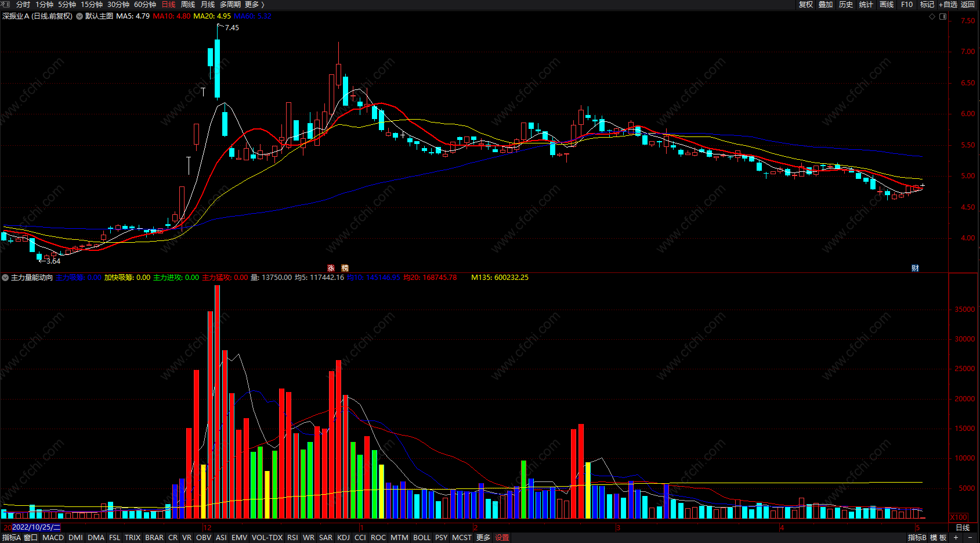The height and width of the screenshot is (543, 980).
Task: Open 设置 indicator settings
Action: [x=502, y=538]
